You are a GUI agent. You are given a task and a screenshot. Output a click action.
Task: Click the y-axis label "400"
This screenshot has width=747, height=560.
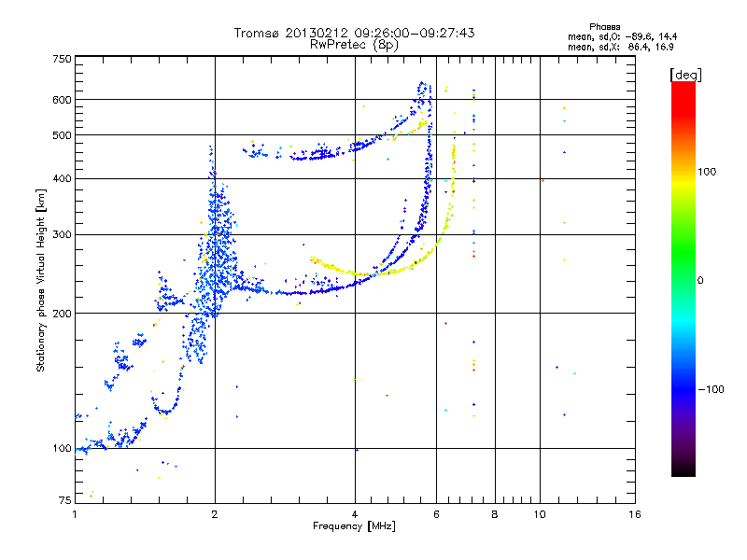pos(62,178)
